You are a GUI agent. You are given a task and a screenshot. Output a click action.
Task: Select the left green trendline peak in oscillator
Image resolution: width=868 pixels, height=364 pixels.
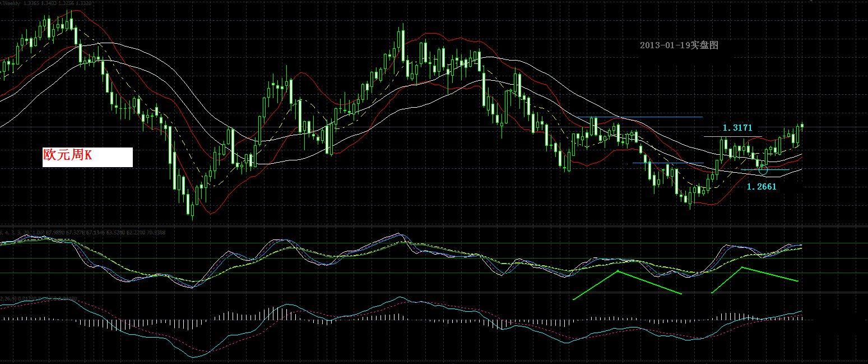coord(618,271)
